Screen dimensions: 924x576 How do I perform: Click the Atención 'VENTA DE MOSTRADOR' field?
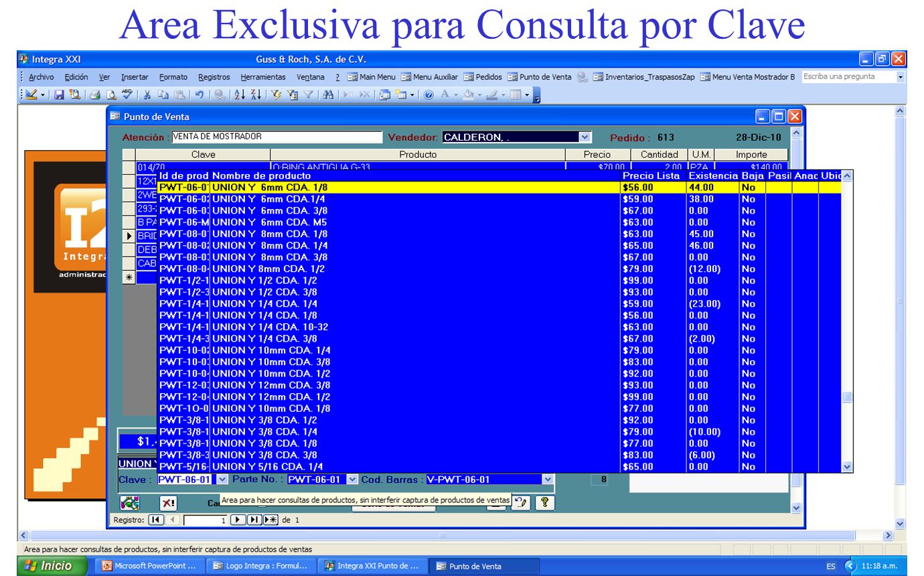click(277, 137)
